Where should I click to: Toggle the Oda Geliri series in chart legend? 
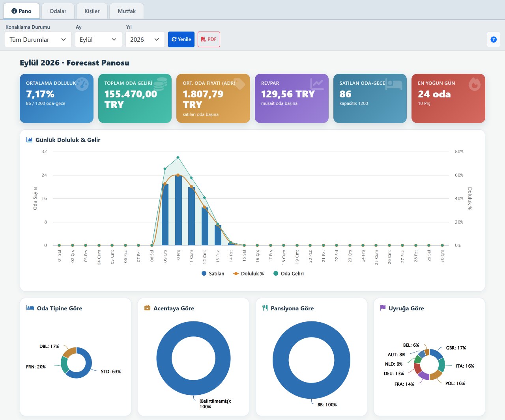coord(288,273)
